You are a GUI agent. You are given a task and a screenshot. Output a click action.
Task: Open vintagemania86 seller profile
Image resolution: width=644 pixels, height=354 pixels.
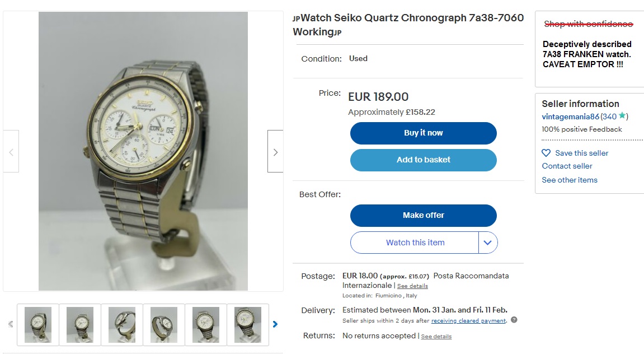570,117
